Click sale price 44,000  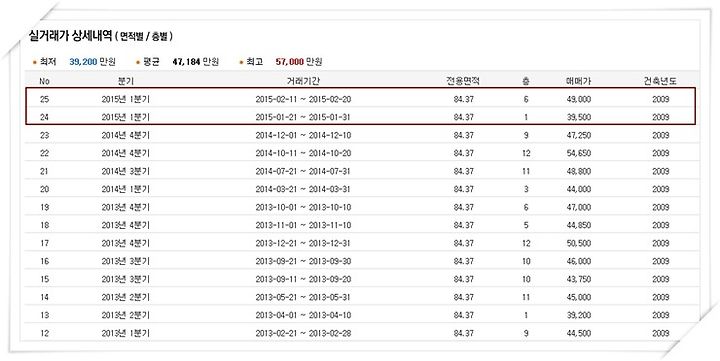579,189
